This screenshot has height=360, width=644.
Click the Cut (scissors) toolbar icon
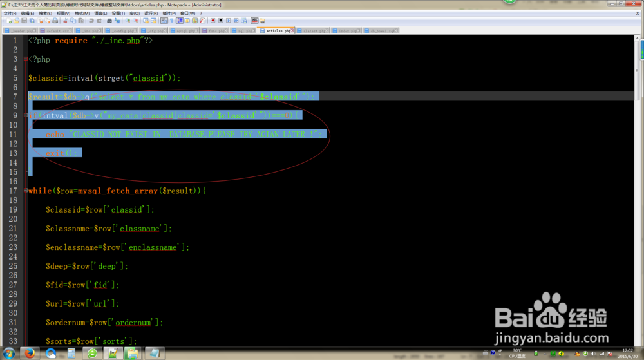[65, 21]
